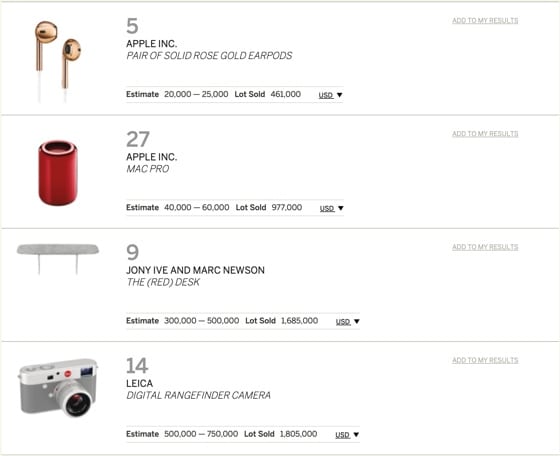
Task: Open the rose gold EarPods thumbnail
Action: point(58,61)
